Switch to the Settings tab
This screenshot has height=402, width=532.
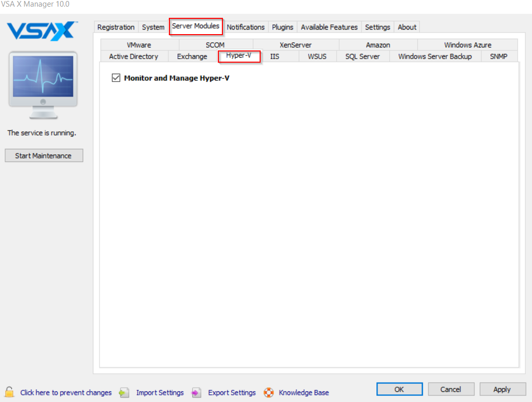(x=377, y=27)
